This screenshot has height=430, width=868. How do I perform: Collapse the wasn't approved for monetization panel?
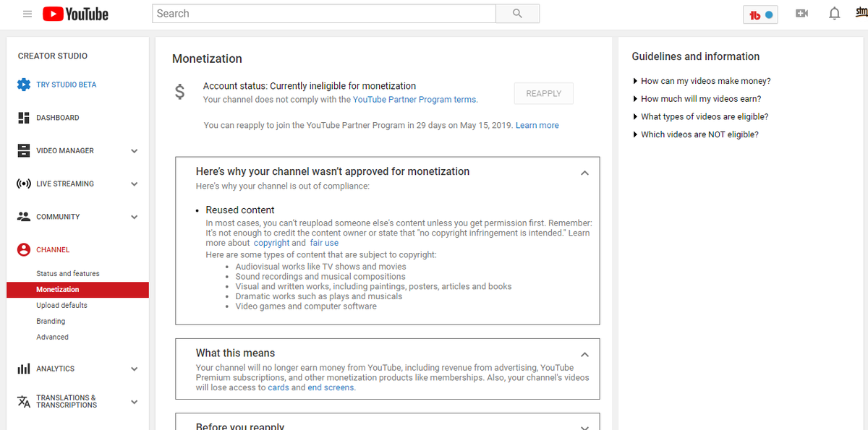(x=584, y=173)
